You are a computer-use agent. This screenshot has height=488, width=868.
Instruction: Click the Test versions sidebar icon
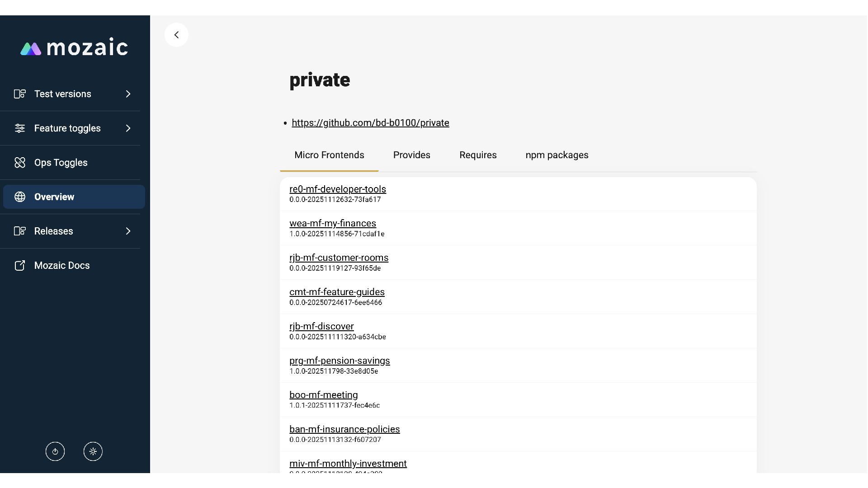tap(20, 94)
